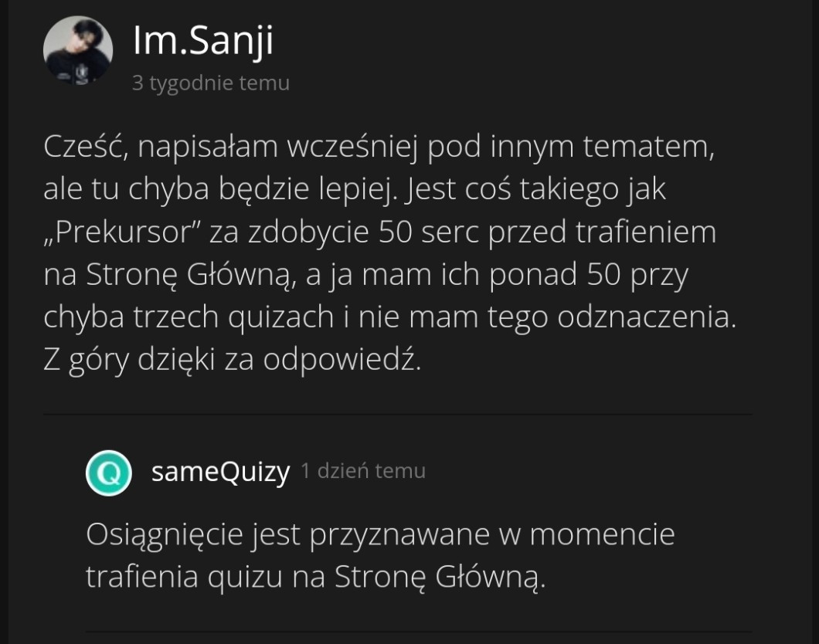Viewport: 819px width, 644px height.
Task: Click the "Z góry dzięki za odpowiedź" sentence
Action: coord(232,361)
